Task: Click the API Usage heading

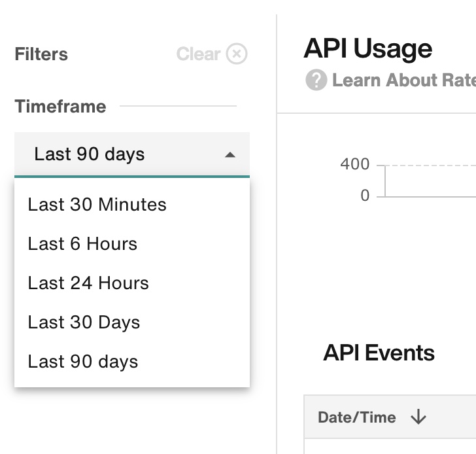Action: [367, 48]
